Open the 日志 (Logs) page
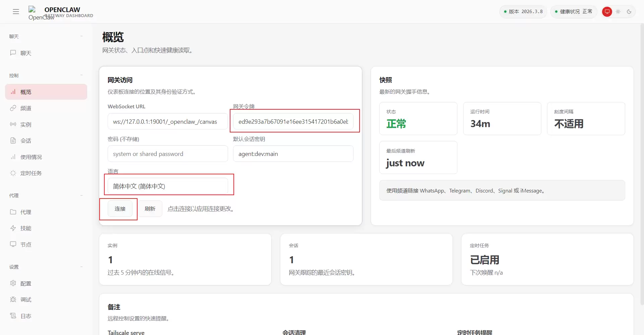 coord(25,316)
